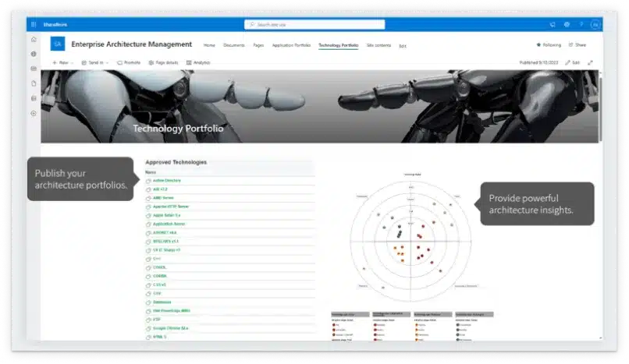629x364 pixels.
Task: Open the news icon in left rail
Action: [34, 69]
